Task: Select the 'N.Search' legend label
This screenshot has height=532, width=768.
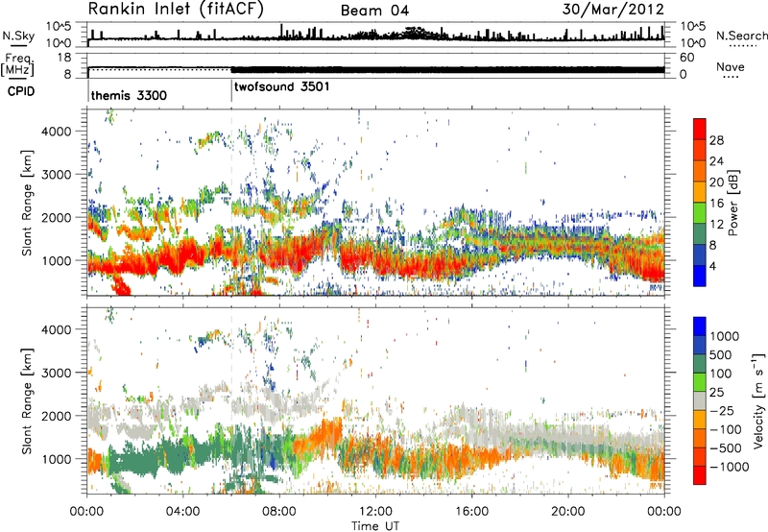Action: click(741, 36)
